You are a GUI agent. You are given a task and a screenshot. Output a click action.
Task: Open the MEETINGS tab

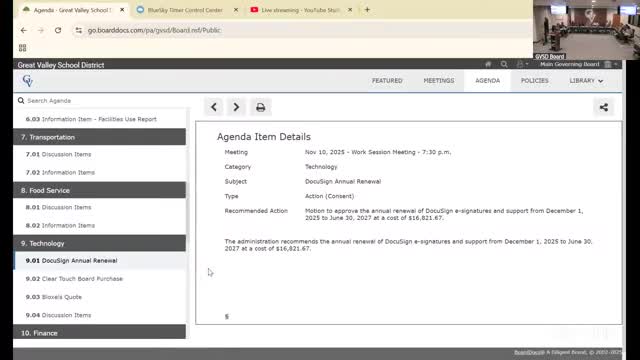[x=439, y=81]
